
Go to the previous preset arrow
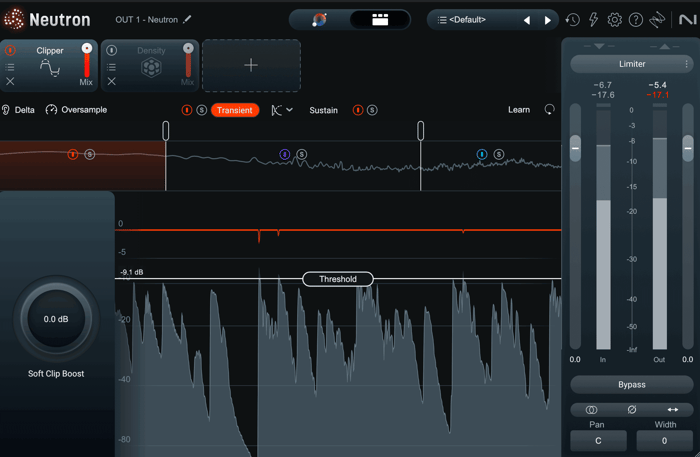(x=527, y=20)
